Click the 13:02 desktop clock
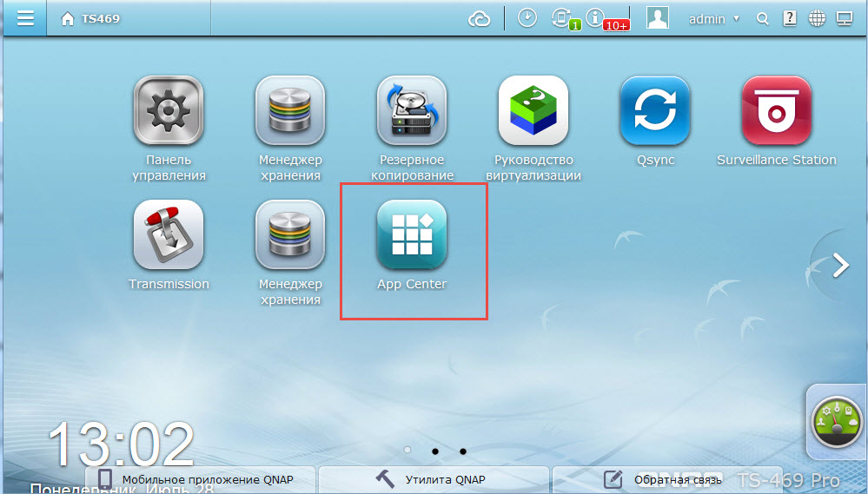The width and height of the screenshot is (868, 494). (x=122, y=445)
